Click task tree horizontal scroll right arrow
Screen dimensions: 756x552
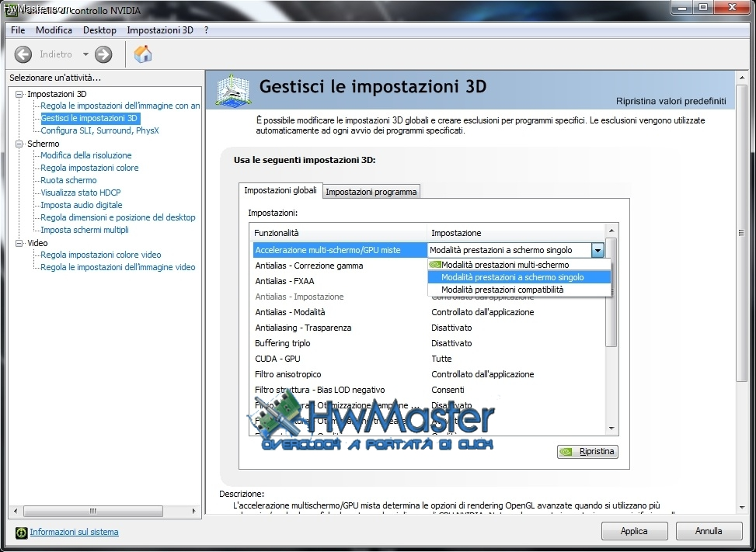[x=193, y=511]
